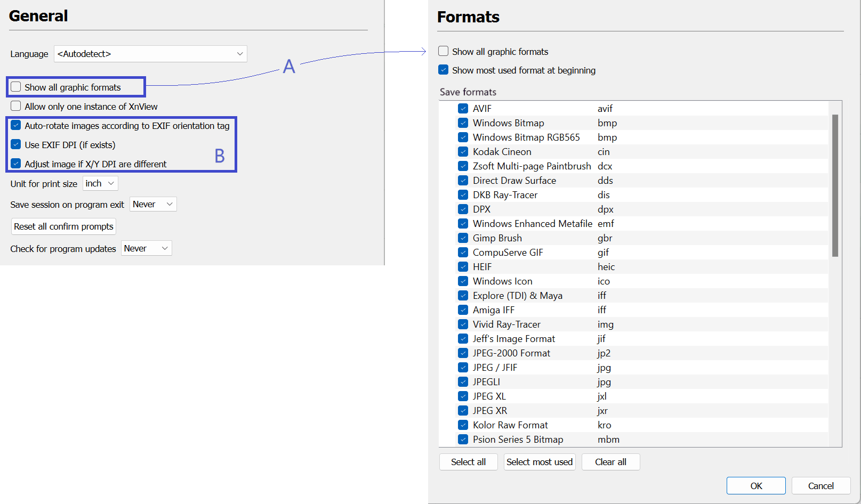861x504 pixels.
Task: Deselect the JPEG XL save format
Action: [463, 396]
